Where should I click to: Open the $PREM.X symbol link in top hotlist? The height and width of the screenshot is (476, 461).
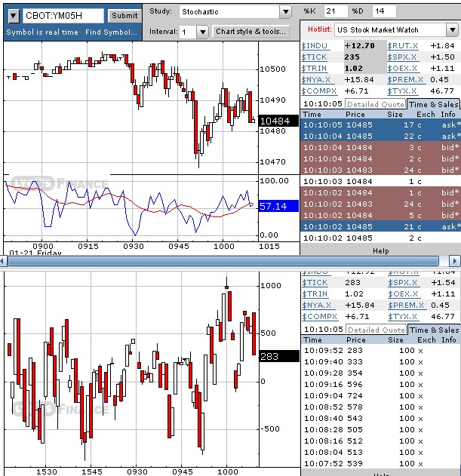[405, 79]
